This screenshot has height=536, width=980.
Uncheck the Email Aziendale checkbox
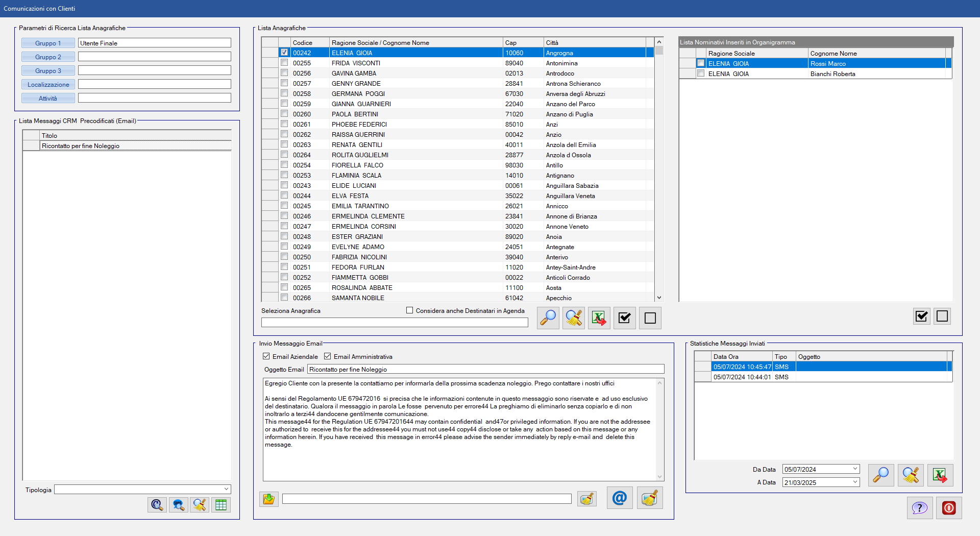(x=266, y=356)
